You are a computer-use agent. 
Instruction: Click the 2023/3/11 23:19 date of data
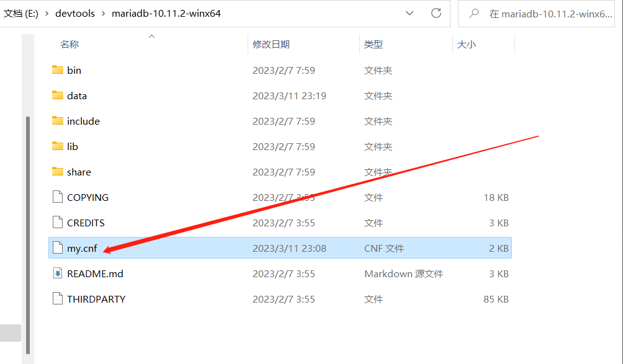coord(289,95)
